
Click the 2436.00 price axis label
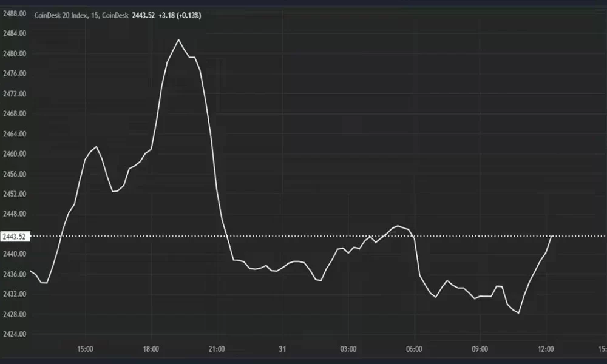click(x=15, y=274)
